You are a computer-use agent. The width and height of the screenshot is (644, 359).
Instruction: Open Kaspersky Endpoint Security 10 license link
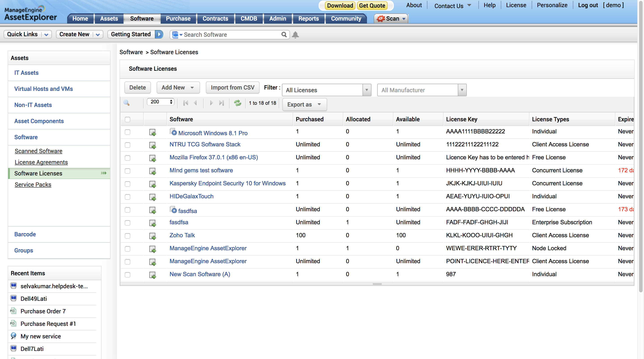[227, 183]
